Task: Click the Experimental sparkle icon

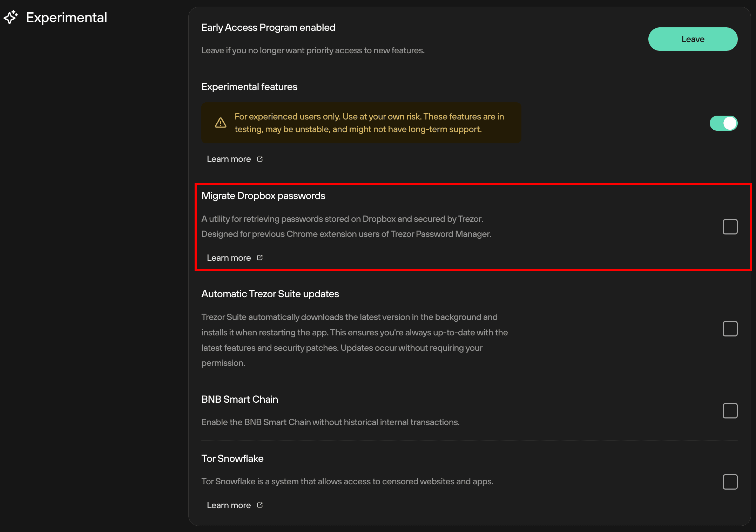Action: coord(11,17)
